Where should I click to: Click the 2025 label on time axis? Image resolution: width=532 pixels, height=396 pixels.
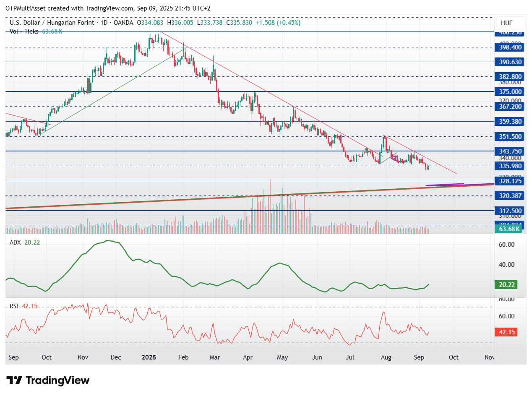(149, 357)
